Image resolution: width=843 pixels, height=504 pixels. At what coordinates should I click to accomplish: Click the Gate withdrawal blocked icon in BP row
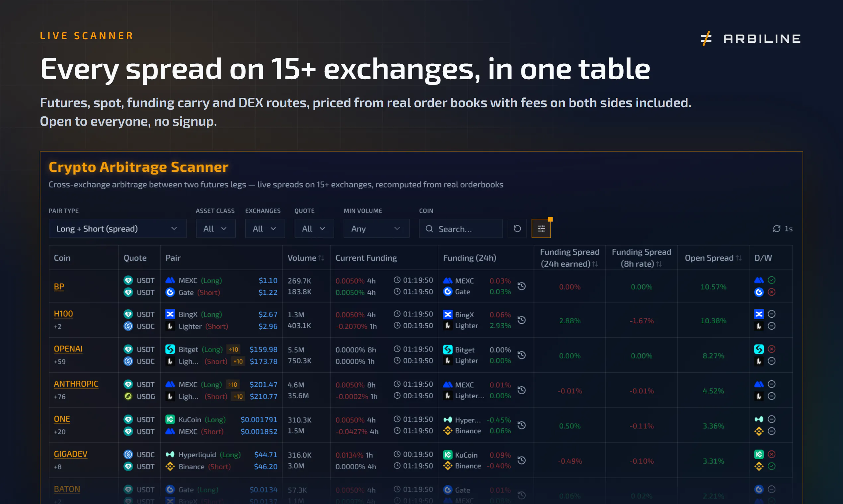tap(771, 292)
